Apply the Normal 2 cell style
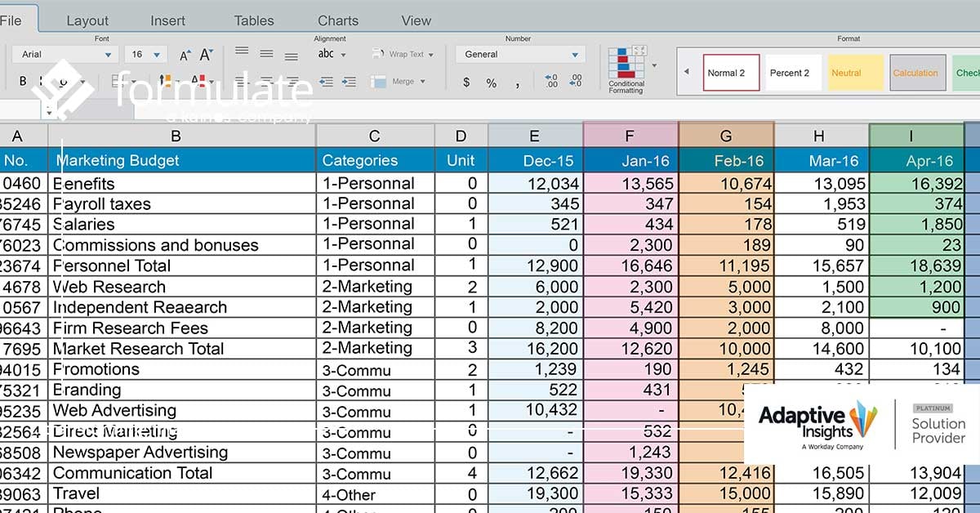 point(731,73)
